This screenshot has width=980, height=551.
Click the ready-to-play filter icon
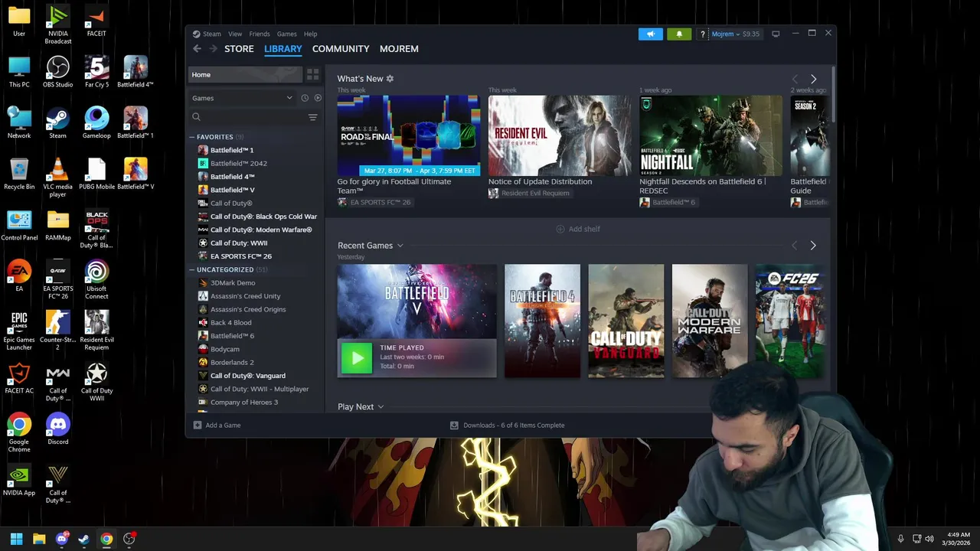coord(318,98)
